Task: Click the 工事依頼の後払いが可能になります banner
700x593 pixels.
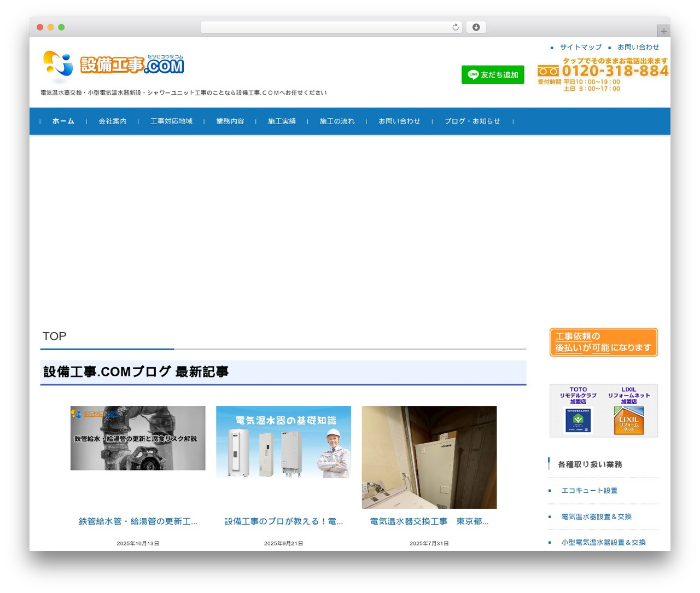Action: coord(604,342)
